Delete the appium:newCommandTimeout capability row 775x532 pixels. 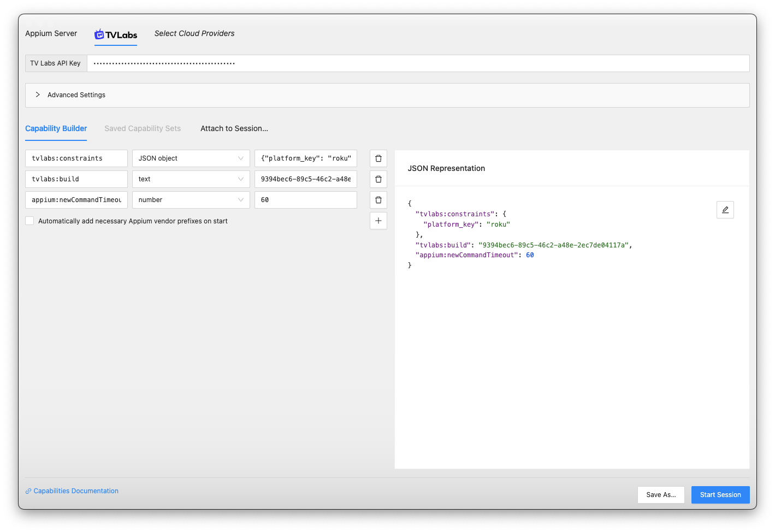378,200
